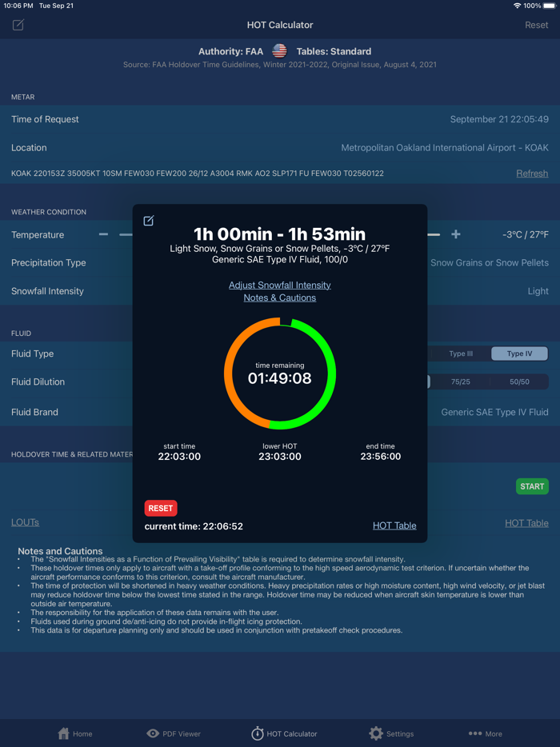Open the Notes & Cautions link

pyautogui.click(x=279, y=298)
